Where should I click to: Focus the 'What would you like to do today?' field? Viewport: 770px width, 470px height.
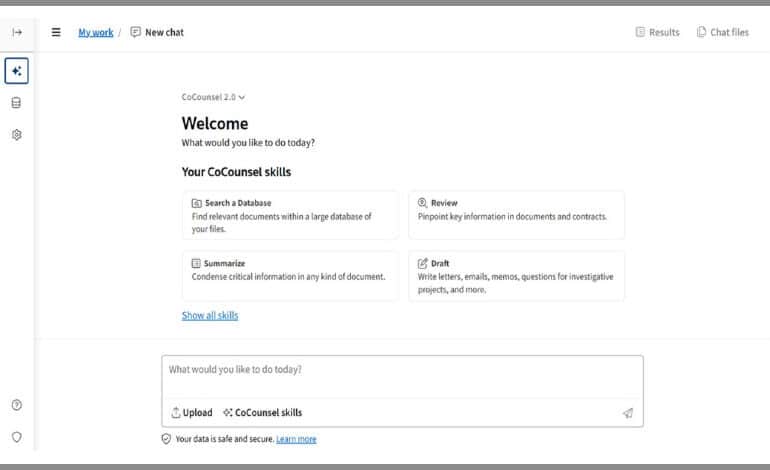(402, 376)
